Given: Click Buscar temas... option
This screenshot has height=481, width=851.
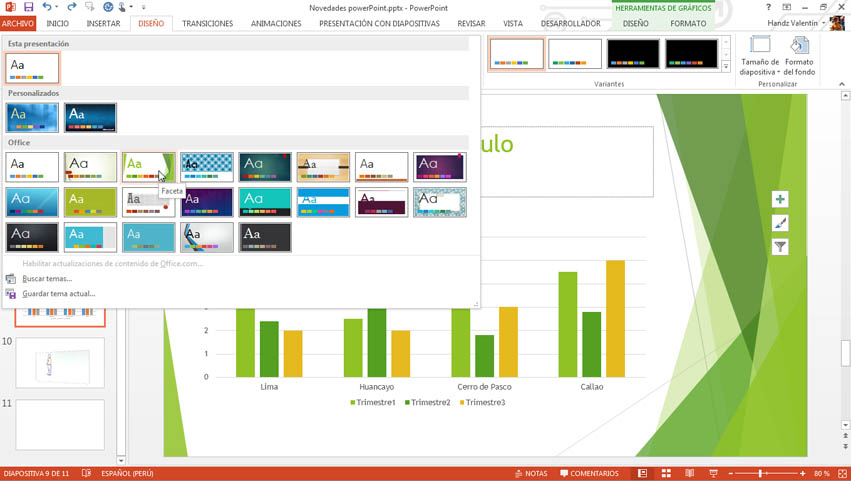Looking at the screenshot, I should [x=46, y=279].
